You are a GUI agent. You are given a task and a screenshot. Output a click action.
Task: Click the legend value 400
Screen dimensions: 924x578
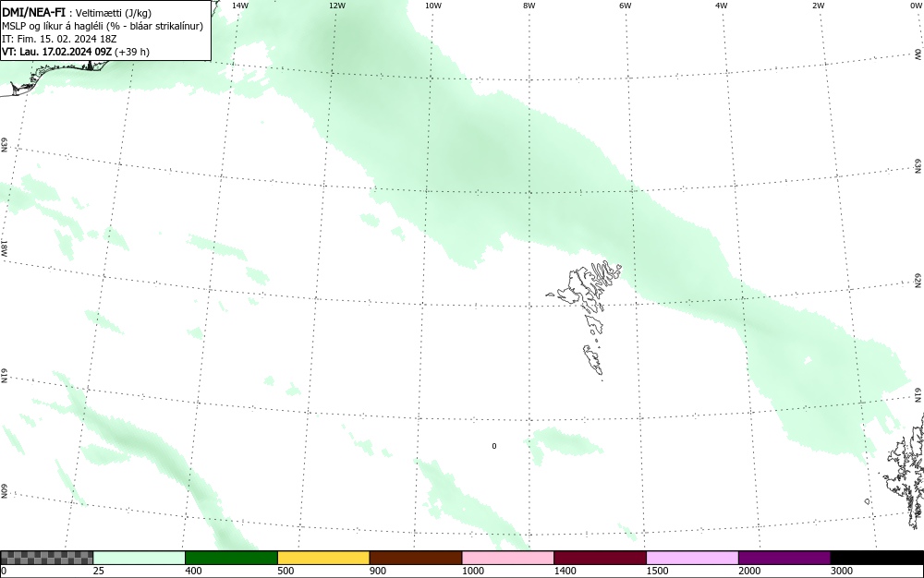point(193,571)
